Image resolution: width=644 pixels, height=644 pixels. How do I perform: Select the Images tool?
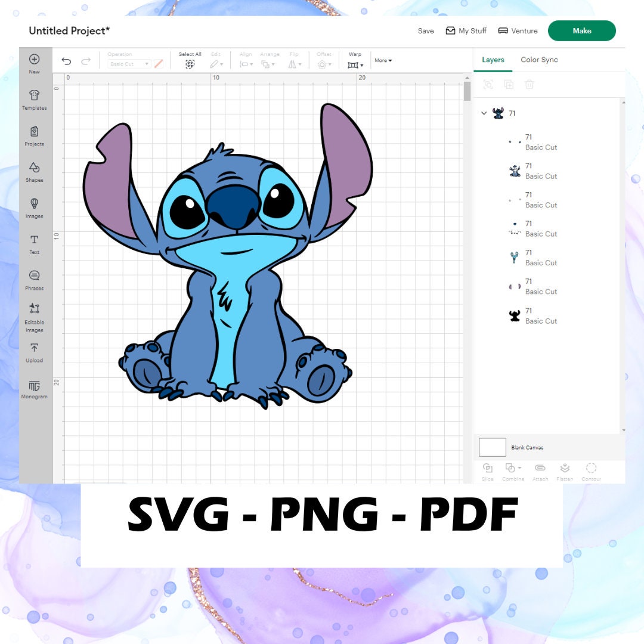[x=34, y=208]
